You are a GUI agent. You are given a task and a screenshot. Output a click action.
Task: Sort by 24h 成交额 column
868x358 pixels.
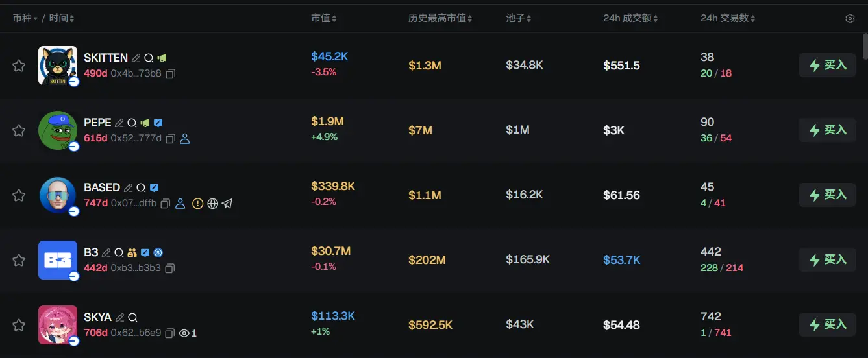tap(630, 19)
